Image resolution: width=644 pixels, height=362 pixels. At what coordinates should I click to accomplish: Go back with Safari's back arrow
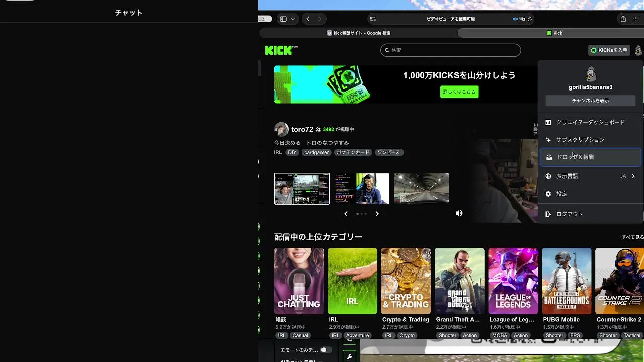[308, 19]
